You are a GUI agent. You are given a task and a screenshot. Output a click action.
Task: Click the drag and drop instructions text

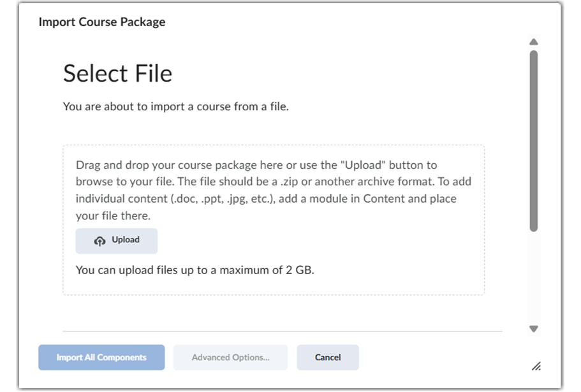click(274, 190)
